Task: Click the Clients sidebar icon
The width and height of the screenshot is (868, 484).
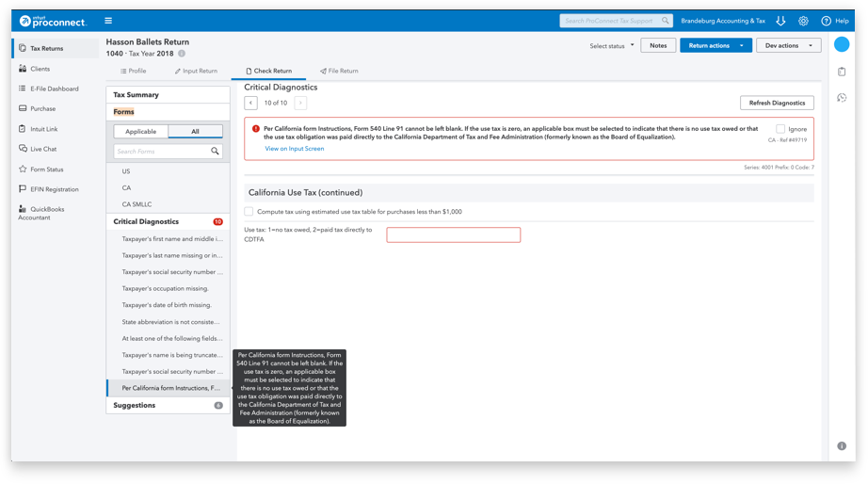Action: (23, 69)
